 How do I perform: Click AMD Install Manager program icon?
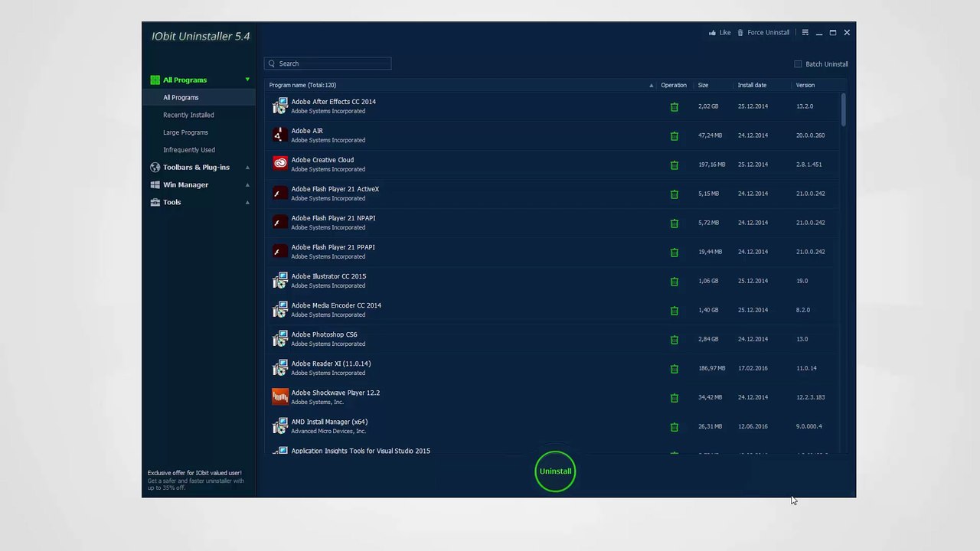(280, 426)
